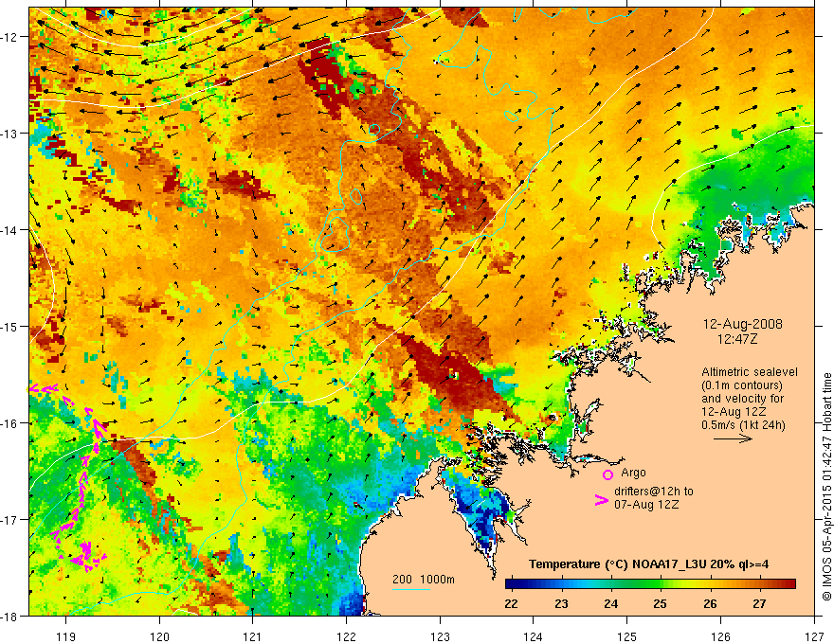The height and width of the screenshot is (644, 834).
Task: Click the '200 1000m' depth label
Action: 424,580
